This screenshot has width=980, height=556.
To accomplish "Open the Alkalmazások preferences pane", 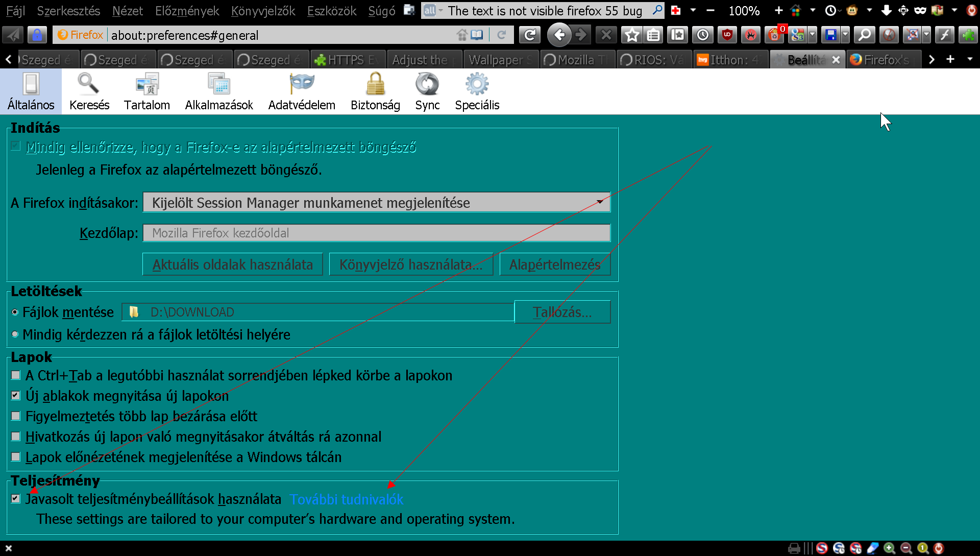I will coord(219,92).
